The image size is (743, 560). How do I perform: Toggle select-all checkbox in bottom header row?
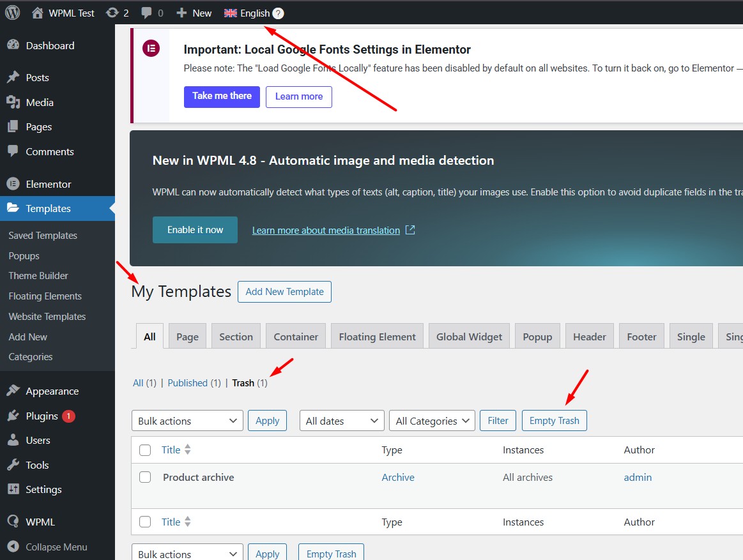[x=145, y=522]
